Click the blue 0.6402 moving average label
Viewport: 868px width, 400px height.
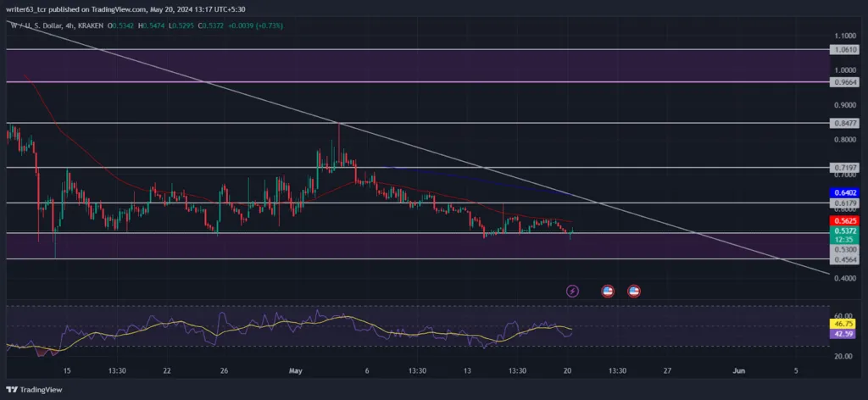click(844, 192)
